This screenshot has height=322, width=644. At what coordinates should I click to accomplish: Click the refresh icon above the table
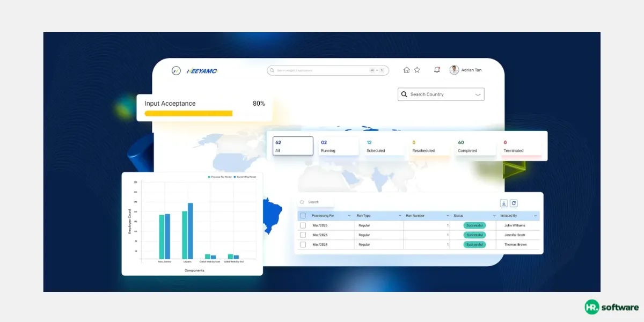pos(514,203)
